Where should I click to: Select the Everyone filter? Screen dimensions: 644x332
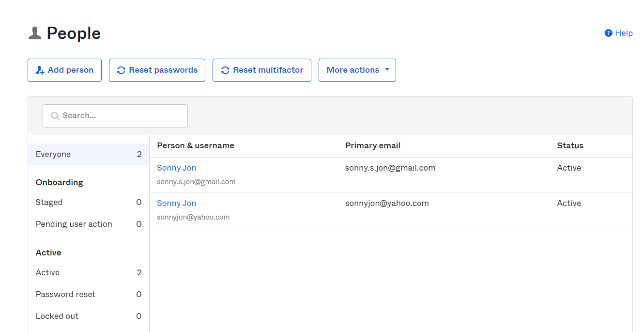click(x=53, y=154)
